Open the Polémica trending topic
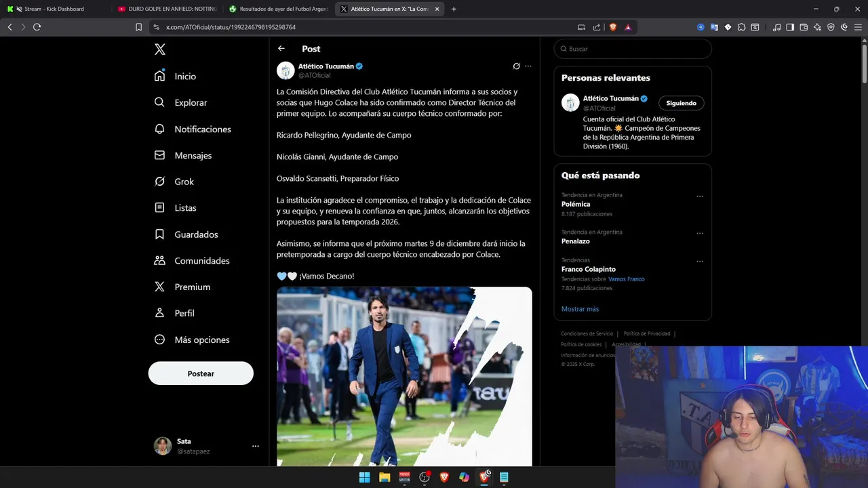This screenshot has height=488, width=868. pos(576,204)
